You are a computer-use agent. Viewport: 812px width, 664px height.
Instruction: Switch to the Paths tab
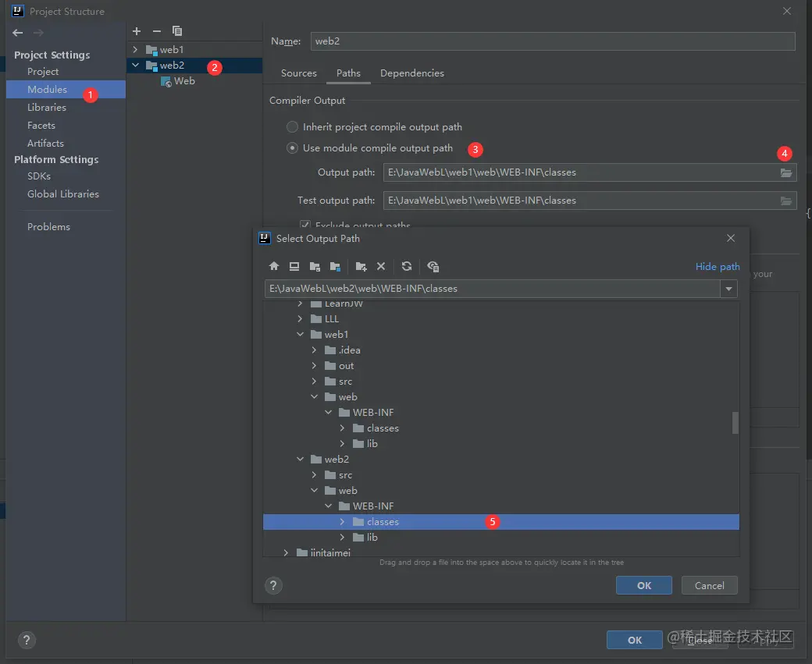348,73
